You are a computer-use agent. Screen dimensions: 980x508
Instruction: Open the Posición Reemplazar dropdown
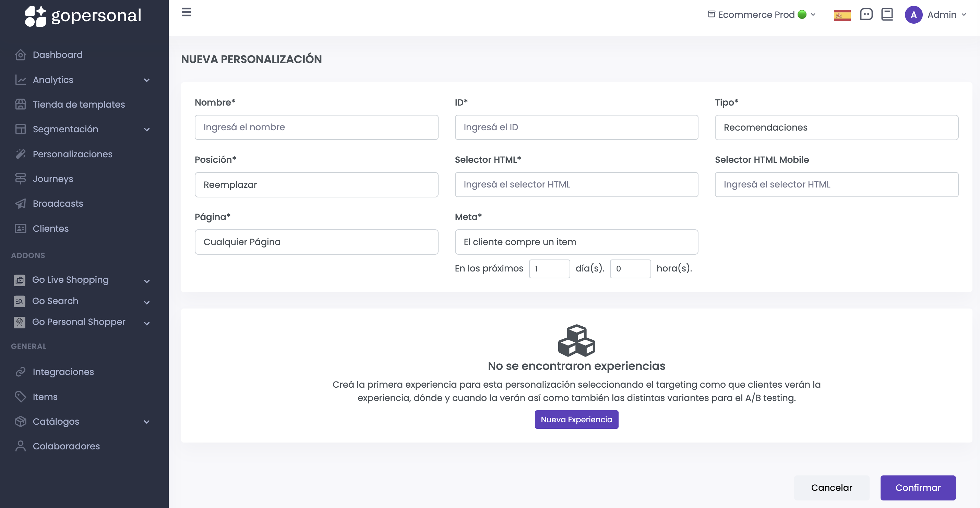click(x=316, y=185)
